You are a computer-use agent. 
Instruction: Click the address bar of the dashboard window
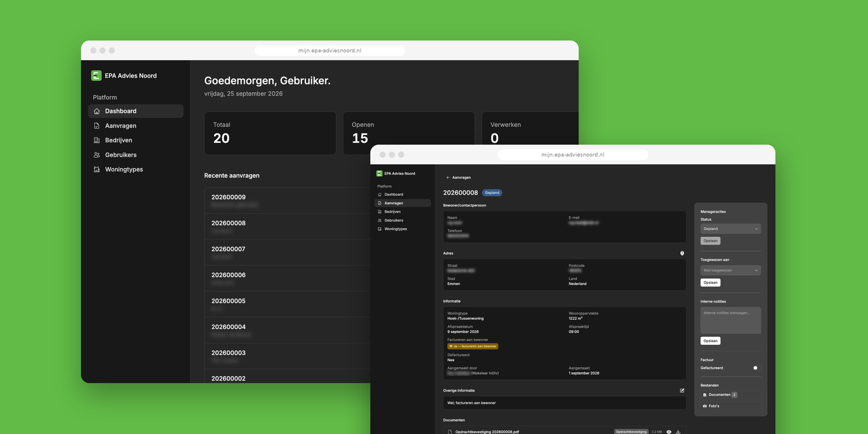(x=330, y=50)
